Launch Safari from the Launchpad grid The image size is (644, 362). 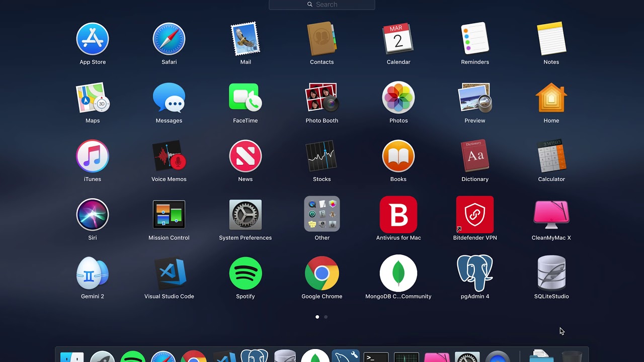click(169, 39)
